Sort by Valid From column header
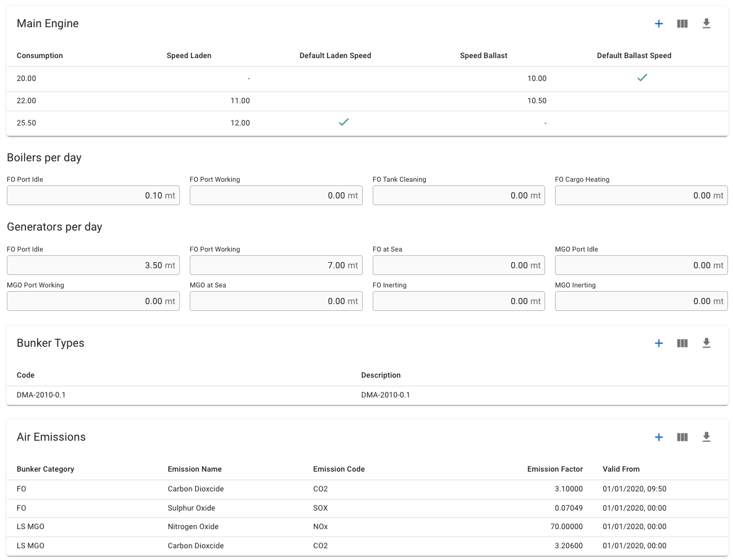Screen dimensions: 733x560 coord(621,469)
